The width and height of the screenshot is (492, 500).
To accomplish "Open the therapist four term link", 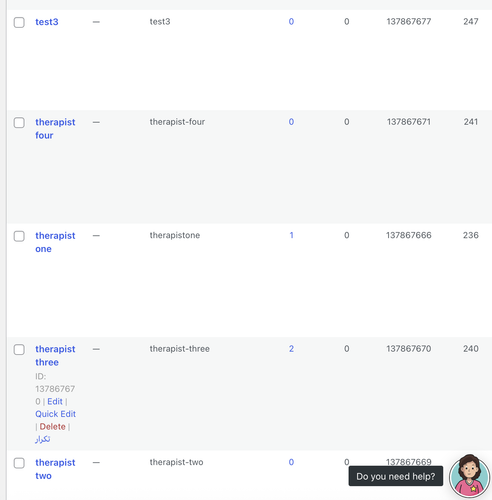I will click(x=55, y=129).
